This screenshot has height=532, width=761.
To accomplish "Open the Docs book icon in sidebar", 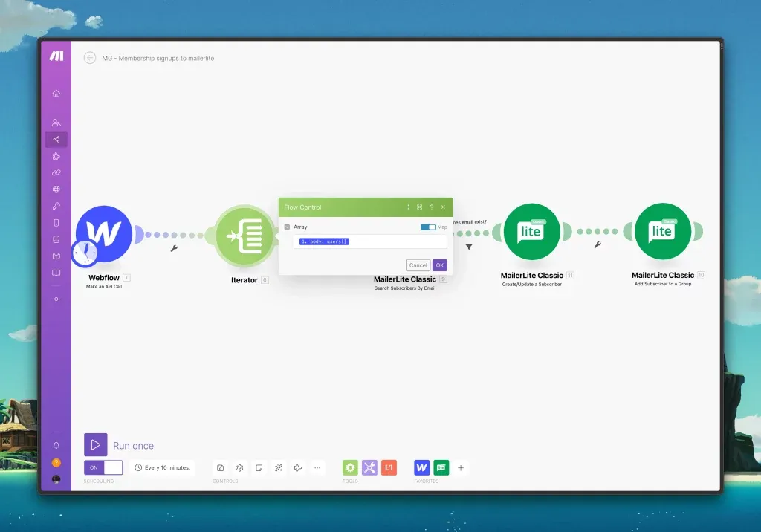I will click(56, 273).
